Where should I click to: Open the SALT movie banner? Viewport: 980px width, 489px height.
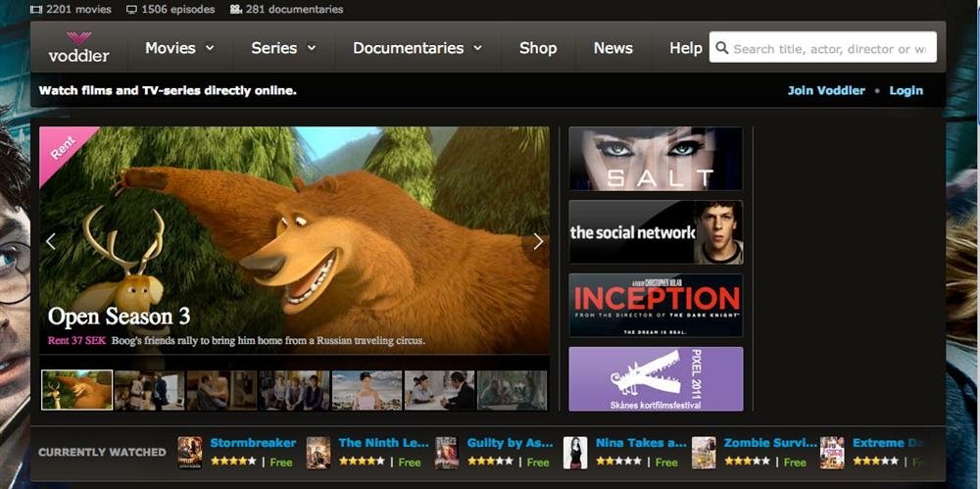point(656,159)
